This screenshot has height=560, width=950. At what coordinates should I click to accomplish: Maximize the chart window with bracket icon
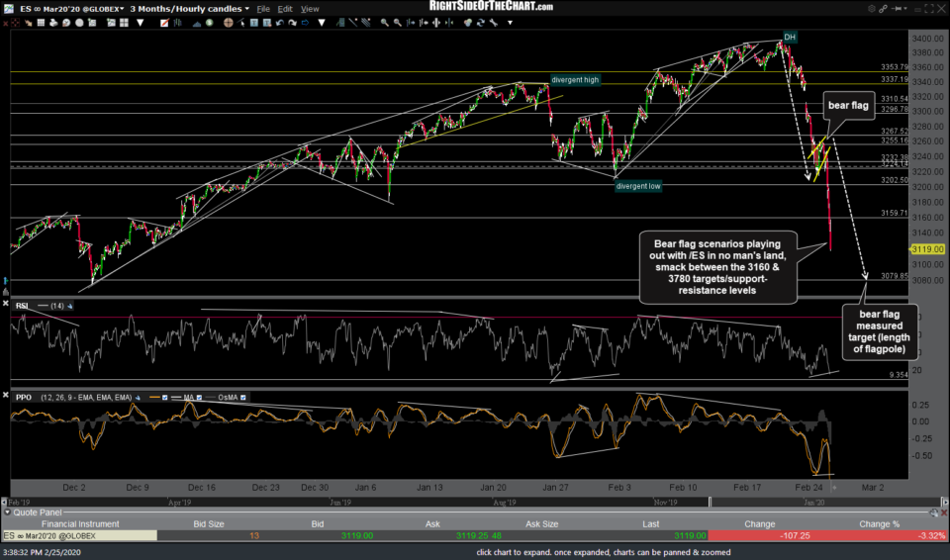click(929, 9)
